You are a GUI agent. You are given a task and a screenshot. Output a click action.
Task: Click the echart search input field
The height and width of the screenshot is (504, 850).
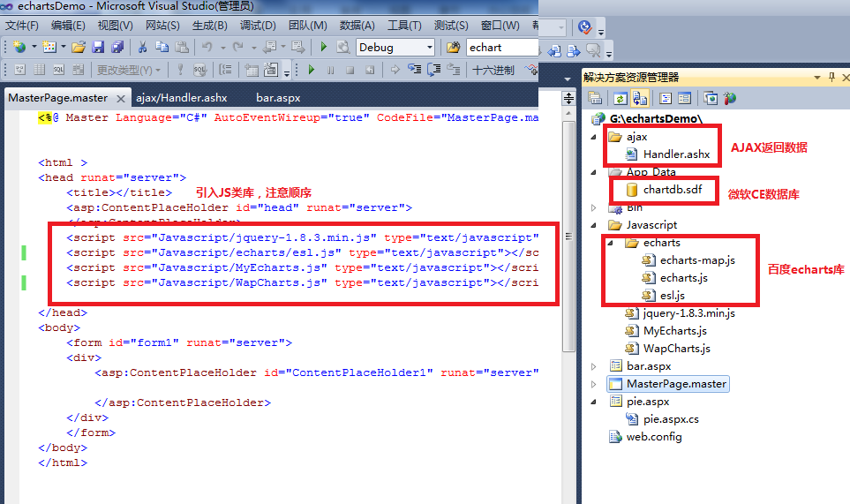click(502, 47)
